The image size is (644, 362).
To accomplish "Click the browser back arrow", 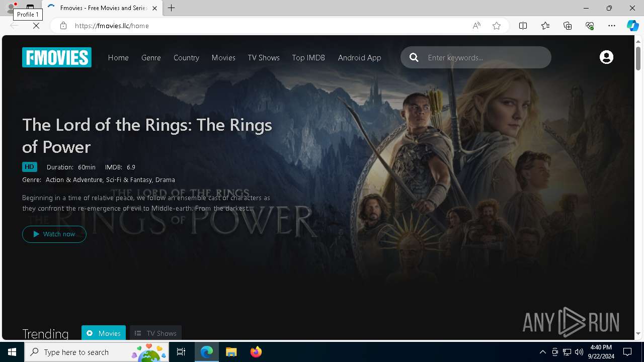I will [14, 26].
